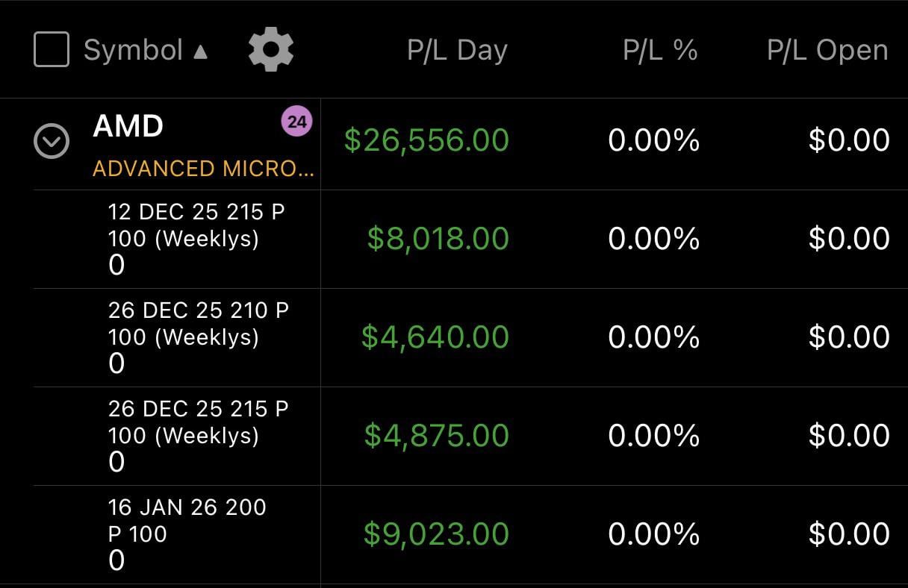
Task: Select the 26 DEC 25 215 P position
Action: tap(198, 422)
